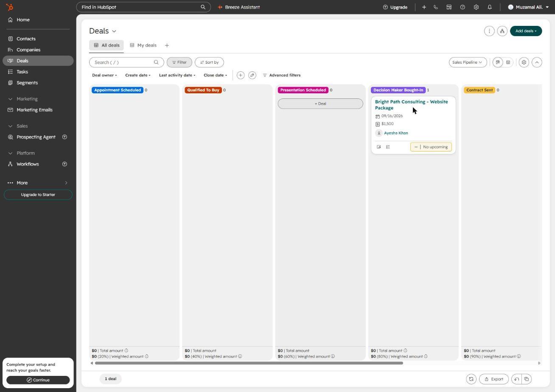Image resolution: width=555 pixels, height=392 pixels.
Task: Click the board's horizontal scrollbar
Action: click(249, 363)
